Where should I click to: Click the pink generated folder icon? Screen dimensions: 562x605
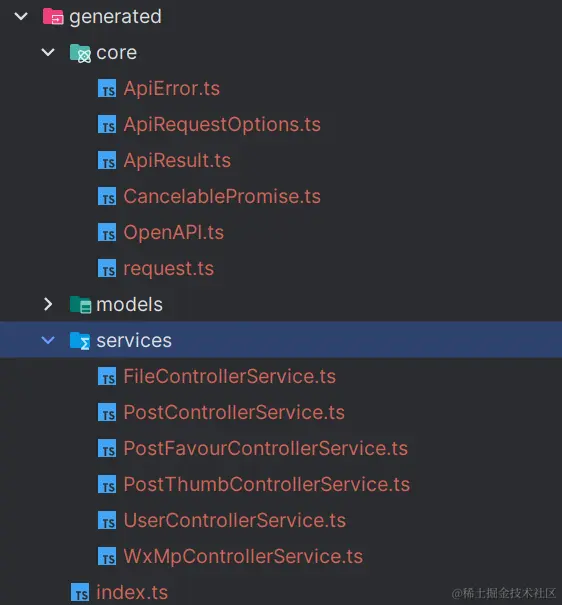pyautogui.click(x=53, y=17)
